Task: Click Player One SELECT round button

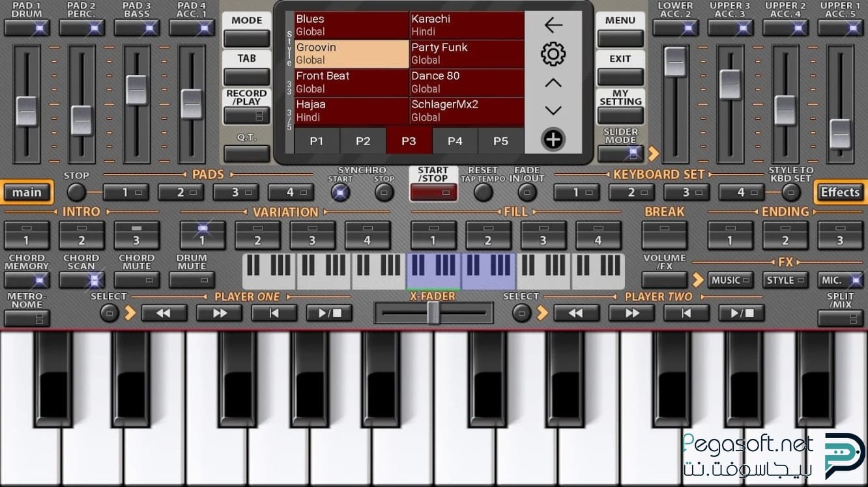Action: (109, 313)
